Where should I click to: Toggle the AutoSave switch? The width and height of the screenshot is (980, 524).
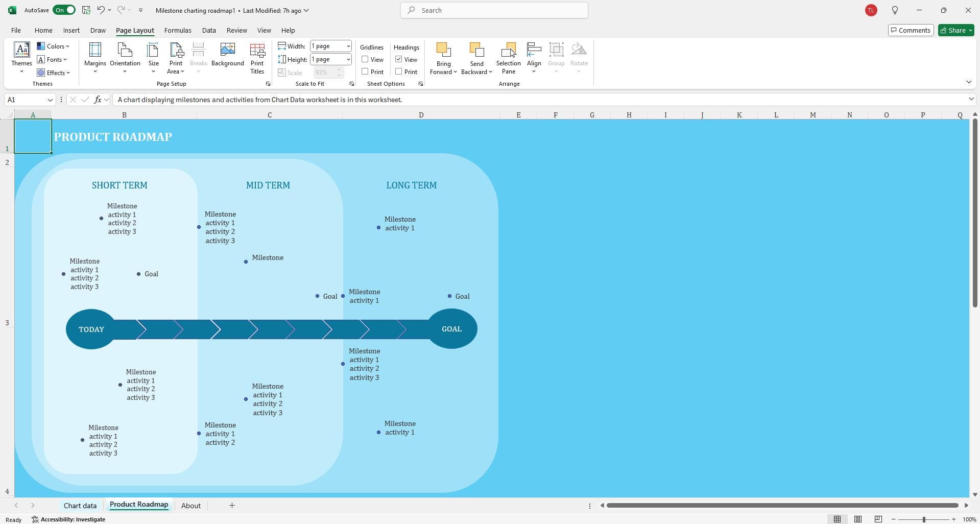point(63,10)
